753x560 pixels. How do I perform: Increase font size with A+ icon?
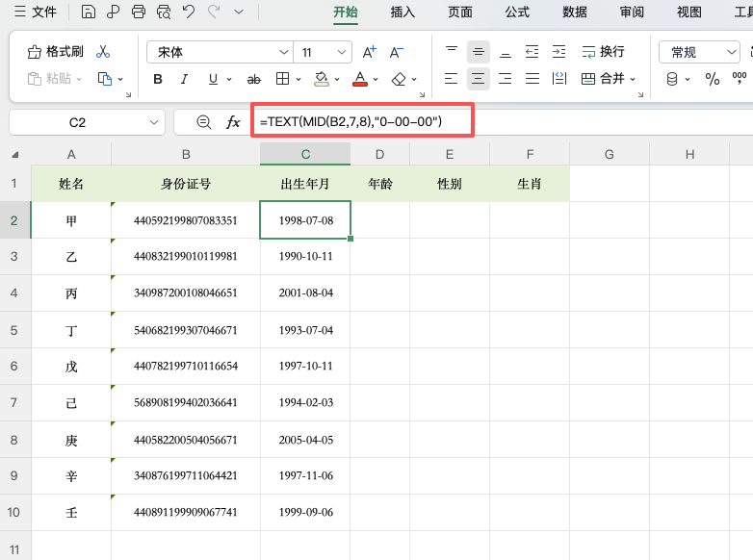pos(370,52)
